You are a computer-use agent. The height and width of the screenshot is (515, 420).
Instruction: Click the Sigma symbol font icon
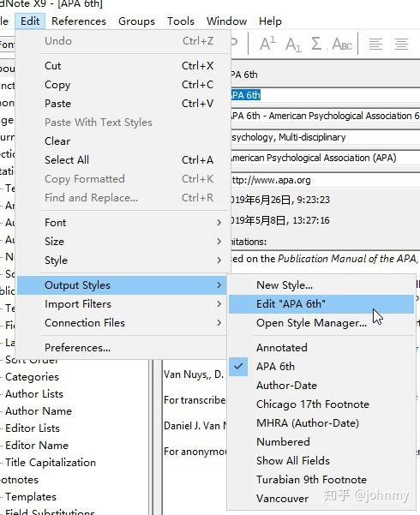(x=316, y=44)
